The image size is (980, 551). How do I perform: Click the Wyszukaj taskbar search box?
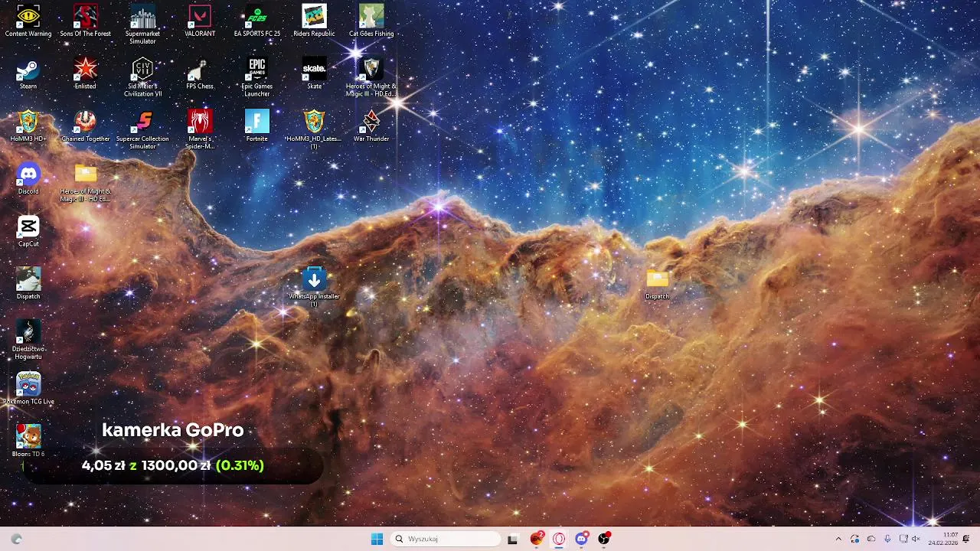446,539
